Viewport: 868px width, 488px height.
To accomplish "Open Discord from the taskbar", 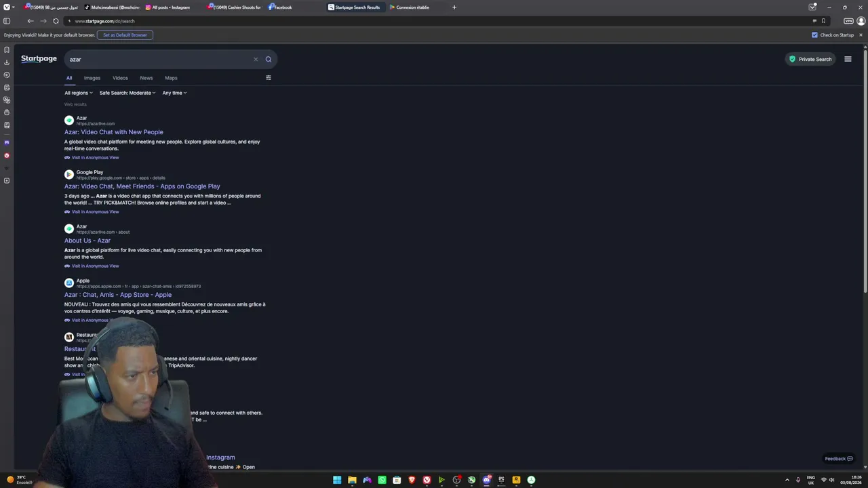I will (x=486, y=480).
